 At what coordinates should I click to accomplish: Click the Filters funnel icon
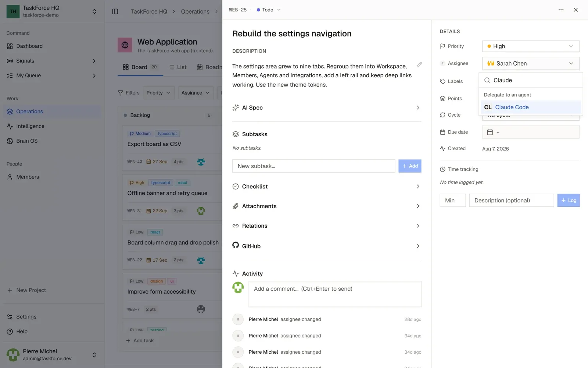120,93
